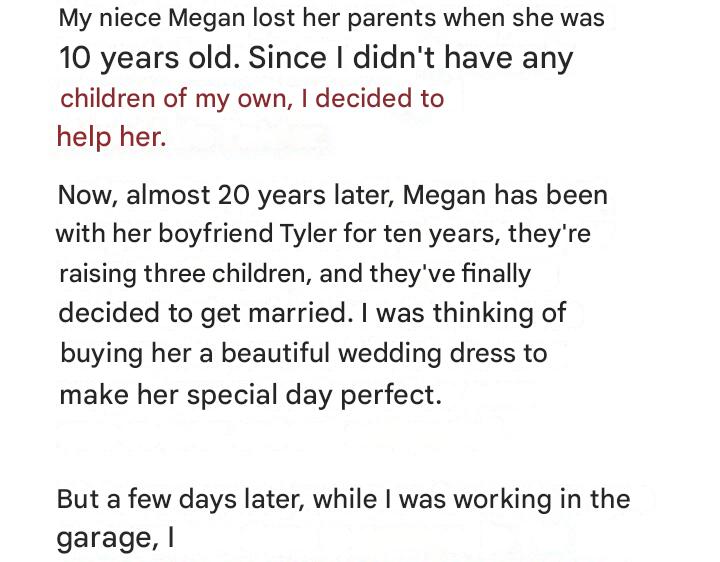This screenshot has height=562, width=720.
Task: Click the word 'Megan' in the first line
Action: [207, 18]
